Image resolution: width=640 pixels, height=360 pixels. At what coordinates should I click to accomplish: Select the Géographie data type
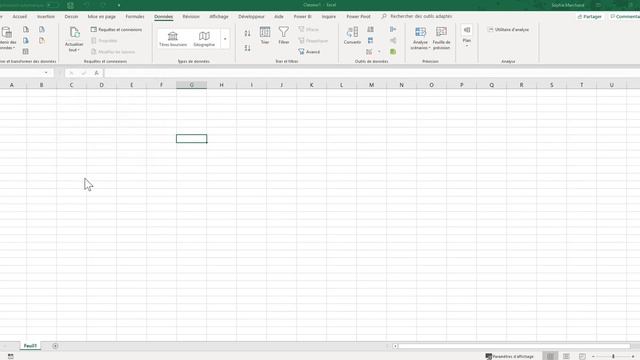pyautogui.click(x=204, y=39)
